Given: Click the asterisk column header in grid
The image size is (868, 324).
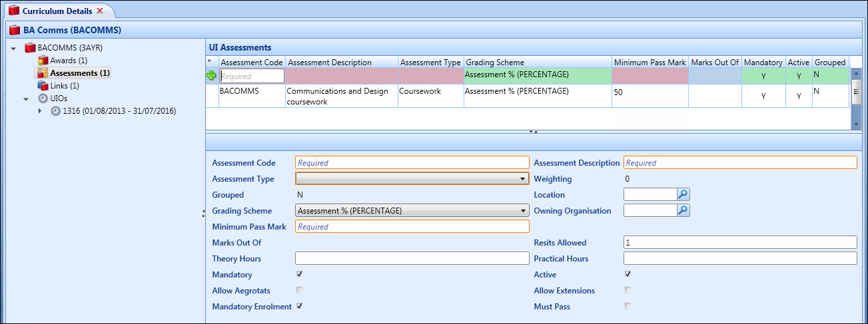Looking at the screenshot, I should pos(212,63).
